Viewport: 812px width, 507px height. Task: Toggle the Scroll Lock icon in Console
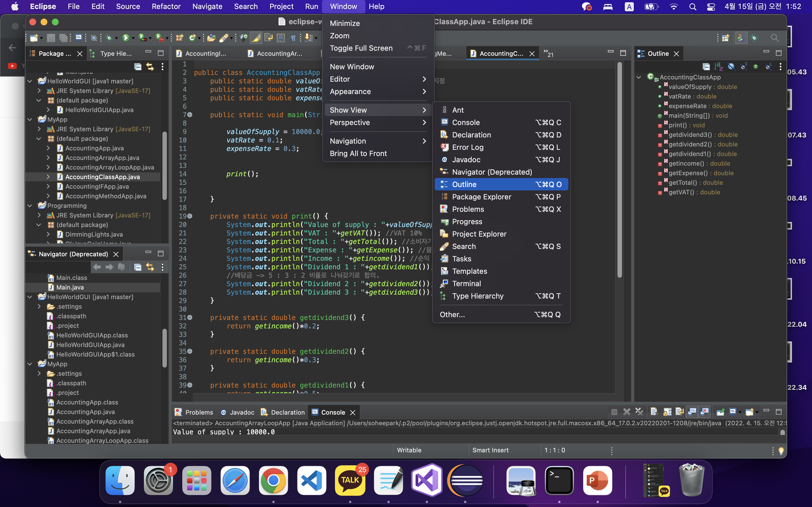[667, 412]
